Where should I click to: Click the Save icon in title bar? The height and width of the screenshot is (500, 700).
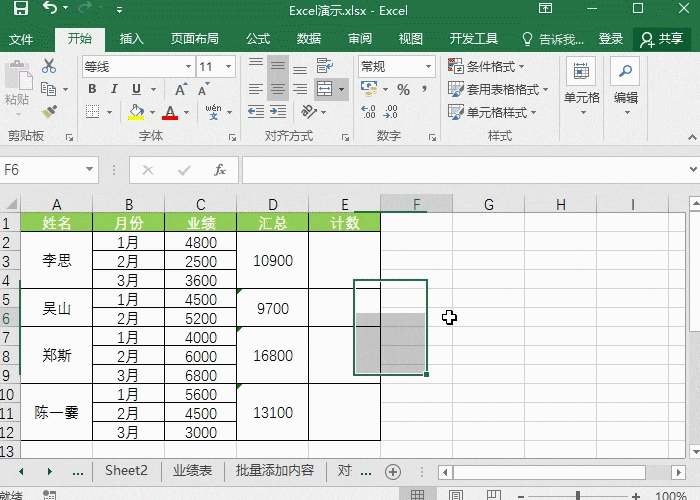pyautogui.click(x=20, y=10)
